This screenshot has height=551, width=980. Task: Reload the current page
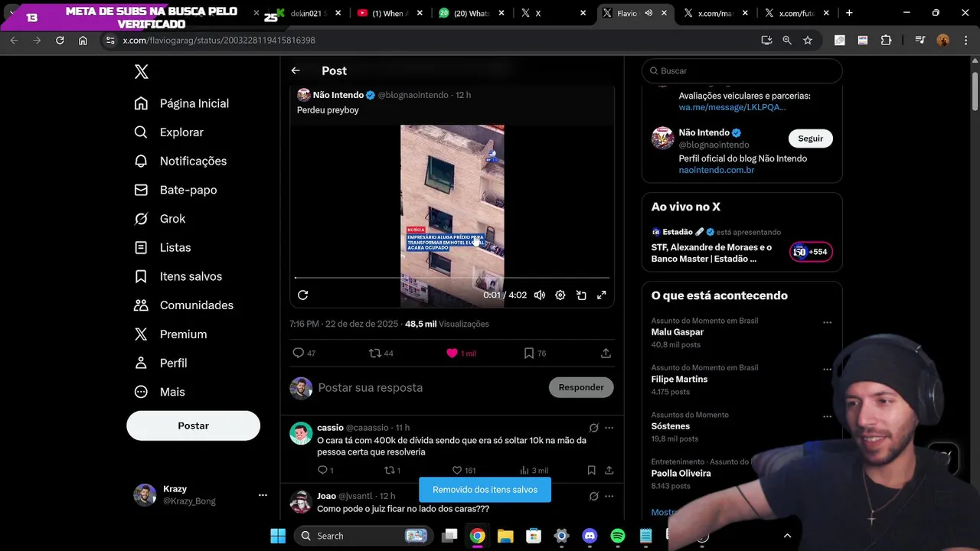[60, 40]
